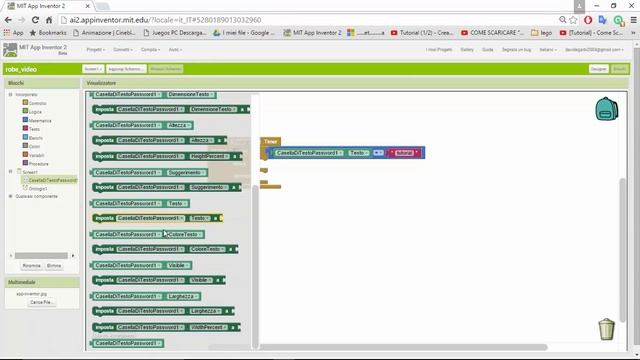Open the Gallery link

[467, 50]
